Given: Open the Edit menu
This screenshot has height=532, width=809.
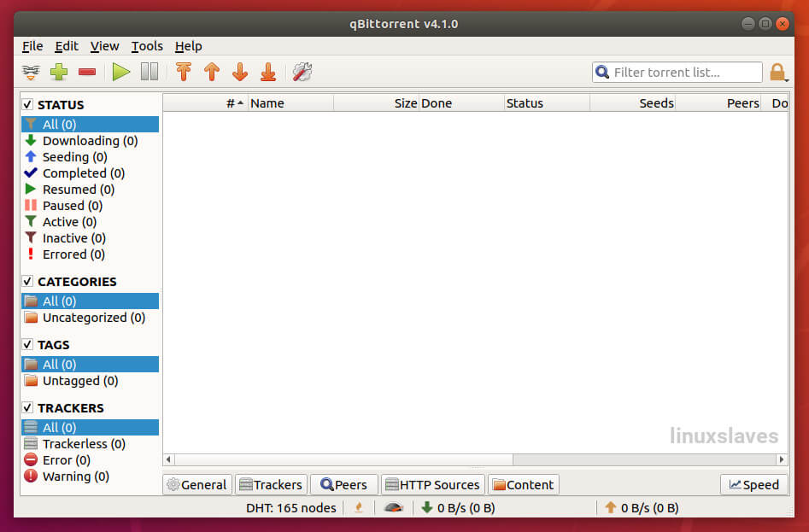Looking at the screenshot, I should [67, 46].
